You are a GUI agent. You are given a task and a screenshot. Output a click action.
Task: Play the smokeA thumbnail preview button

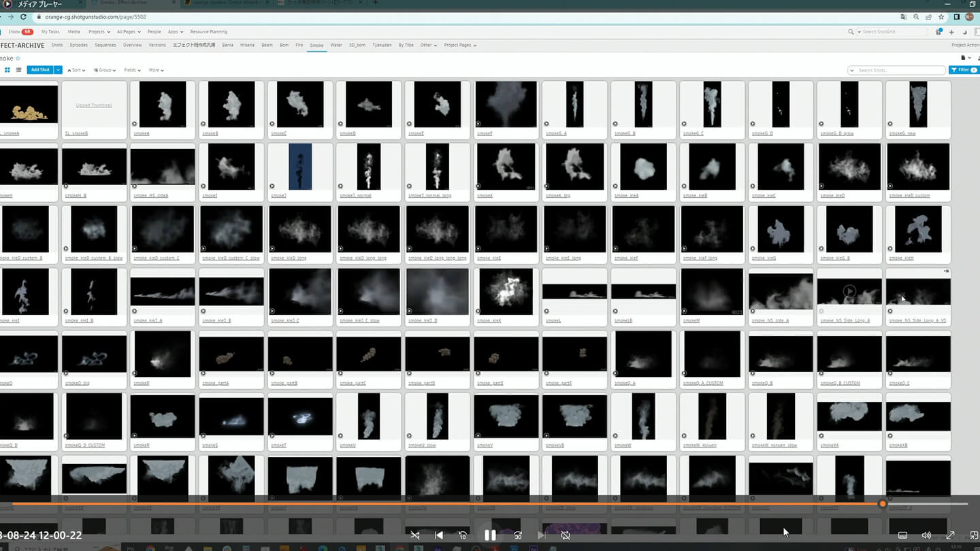pyautogui.click(x=135, y=124)
